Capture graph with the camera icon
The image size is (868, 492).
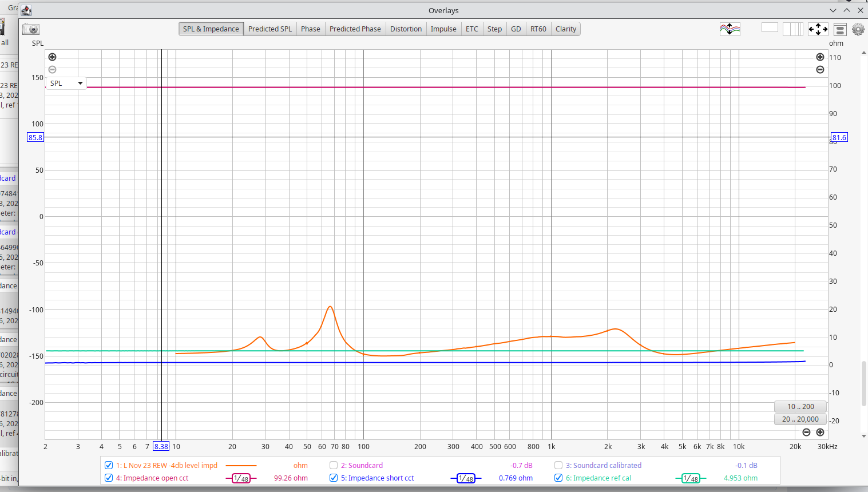31,29
